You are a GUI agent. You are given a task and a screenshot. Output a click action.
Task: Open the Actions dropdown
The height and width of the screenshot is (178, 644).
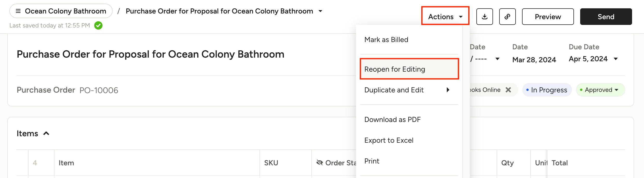point(445,17)
